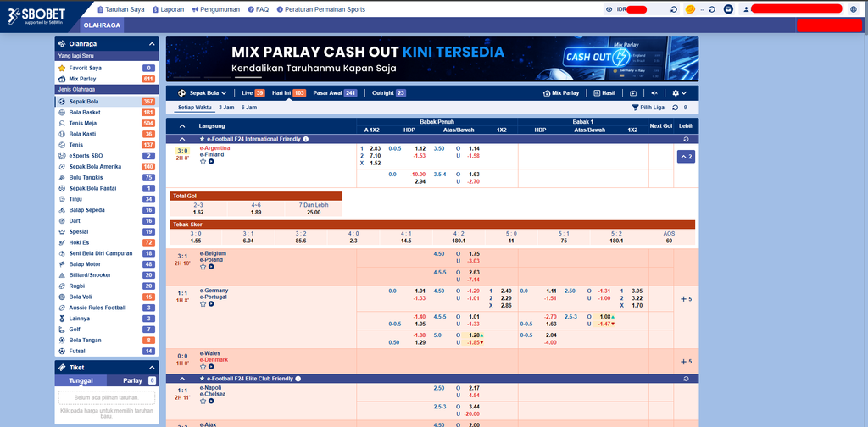This screenshot has width=868, height=427.
Task: Select Hoki Es sport
Action: click(106, 243)
